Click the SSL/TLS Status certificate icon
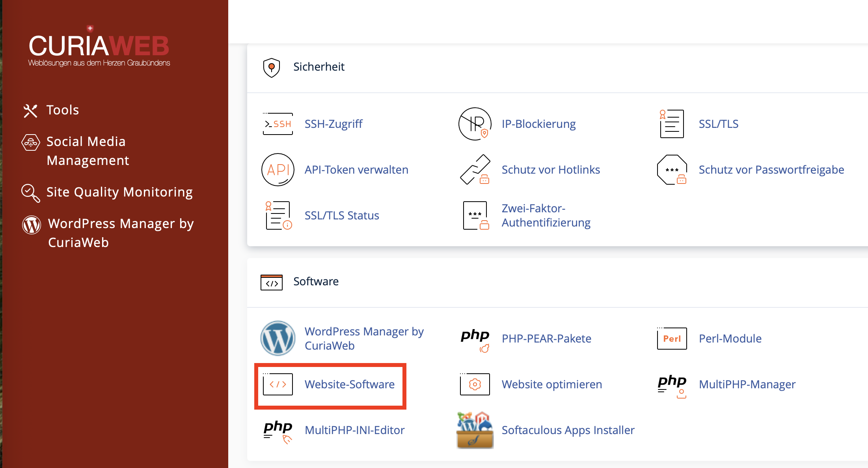 click(x=278, y=215)
